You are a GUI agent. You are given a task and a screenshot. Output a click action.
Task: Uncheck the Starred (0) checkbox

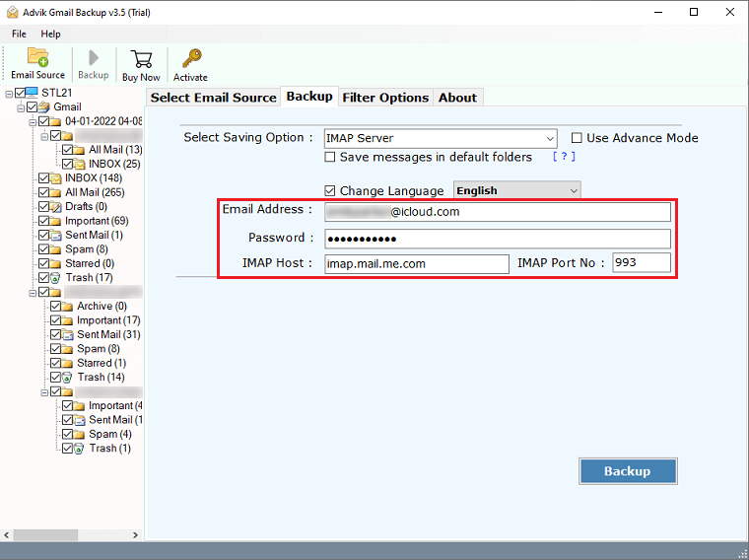[44, 263]
